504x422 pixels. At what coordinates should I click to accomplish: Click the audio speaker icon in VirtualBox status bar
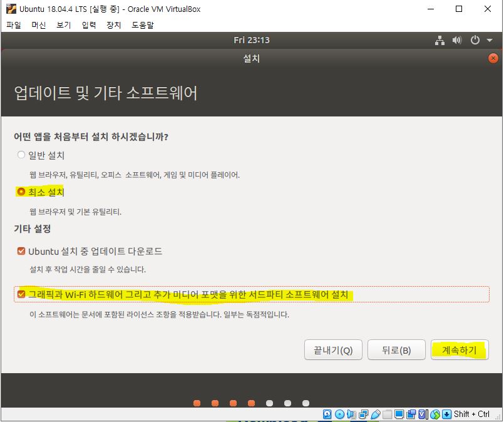[351, 414]
